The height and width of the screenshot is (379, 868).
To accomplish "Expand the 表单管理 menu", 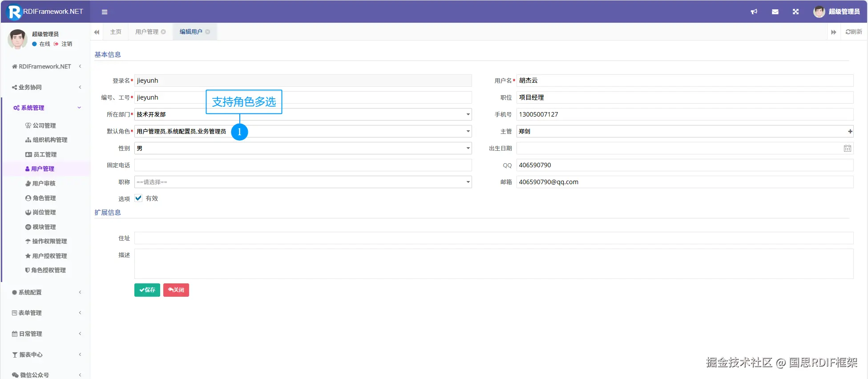I will click(x=46, y=313).
